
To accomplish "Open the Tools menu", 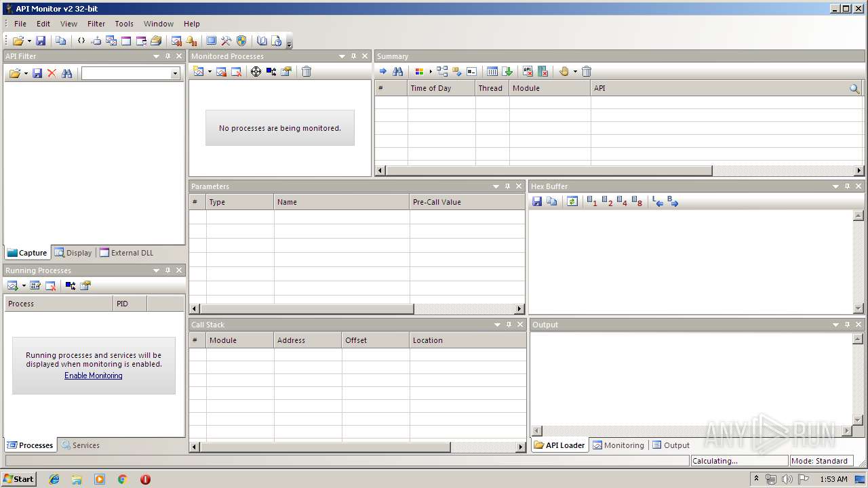I will 124,24.
